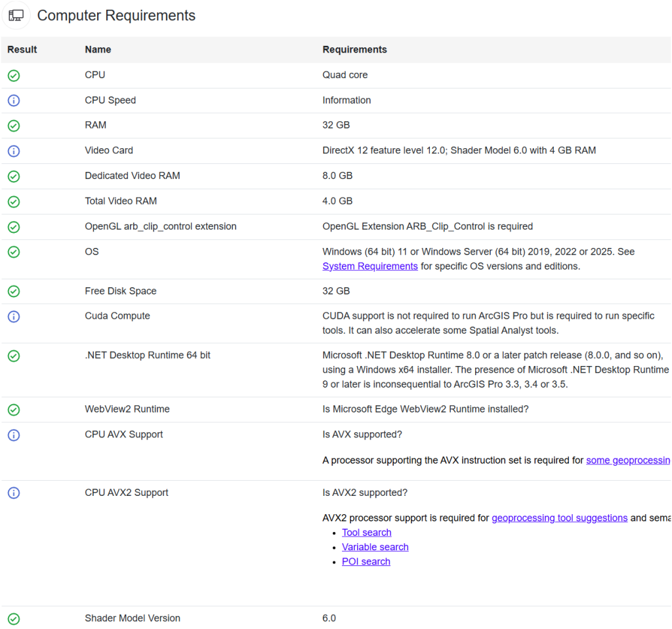Click the green check beside CPU result
672x629 pixels.
pos(13,75)
